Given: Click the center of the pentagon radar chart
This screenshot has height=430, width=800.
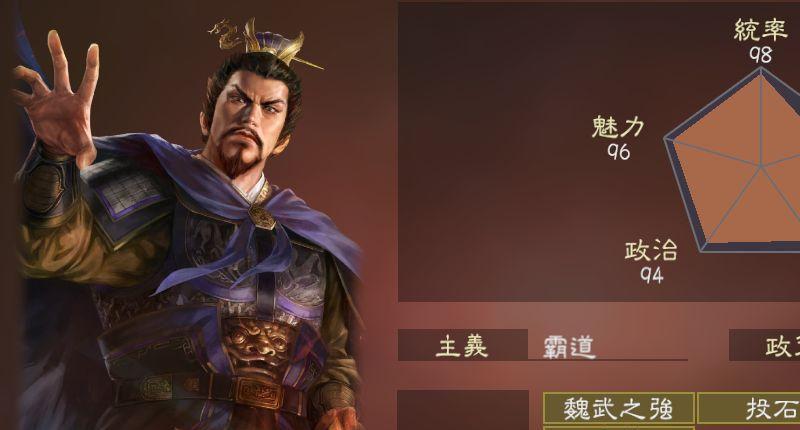Looking at the screenshot, I should 761,166.
